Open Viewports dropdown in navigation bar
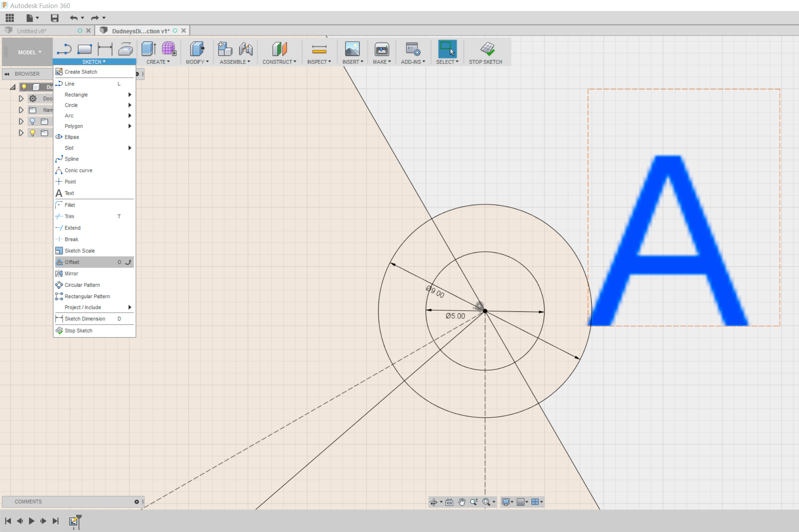Image resolution: width=799 pixels, height=532 pixels. (537, 502)
